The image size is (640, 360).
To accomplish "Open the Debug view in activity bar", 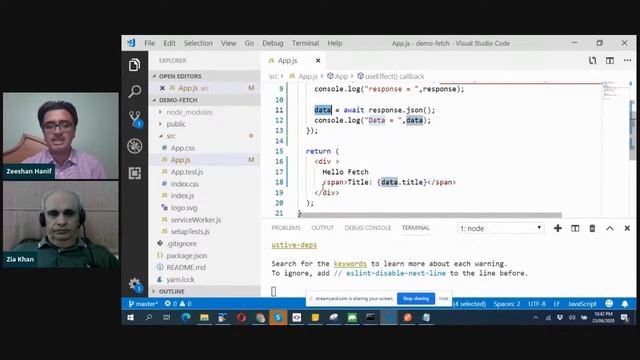I will (x=135, y=146).
